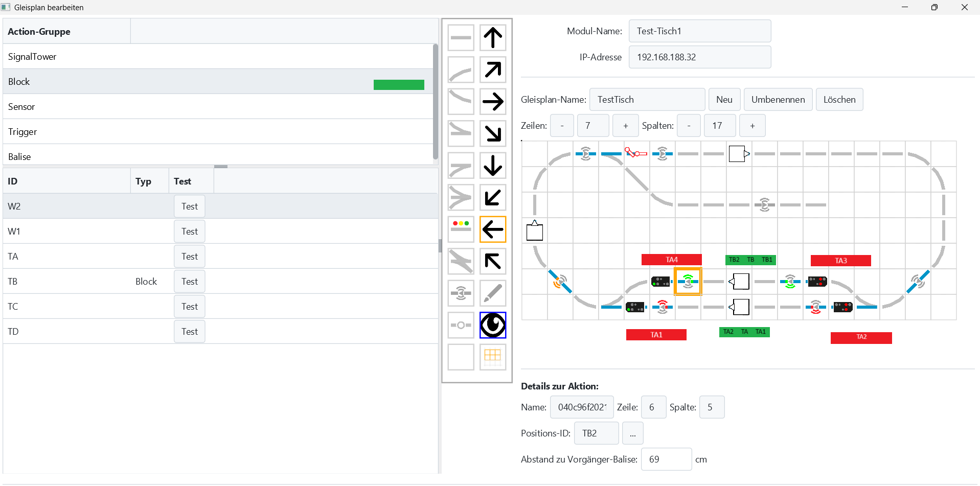
Task: Click the Abstand zu Vorgänger-Balise field
Action: [666, 459]
